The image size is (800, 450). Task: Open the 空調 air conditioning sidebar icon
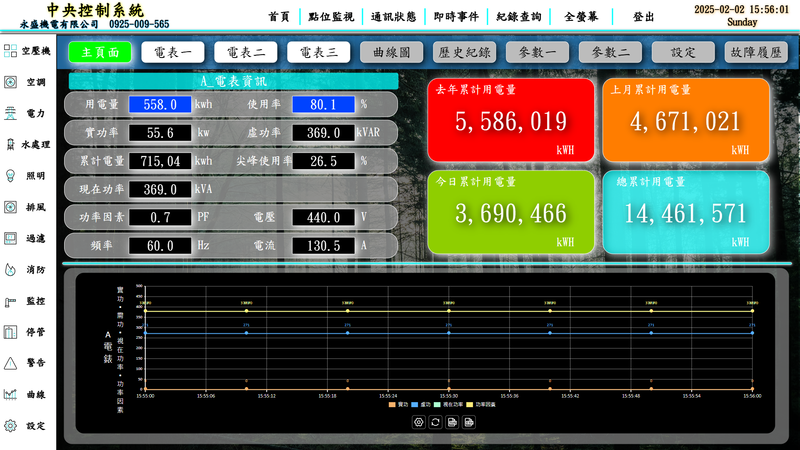click(10, 82)
